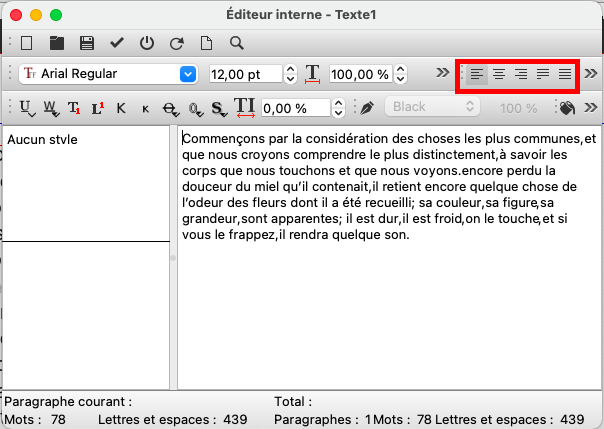Toggle underline U formatting
Screen dimensions: 604x429
point(26,108)
